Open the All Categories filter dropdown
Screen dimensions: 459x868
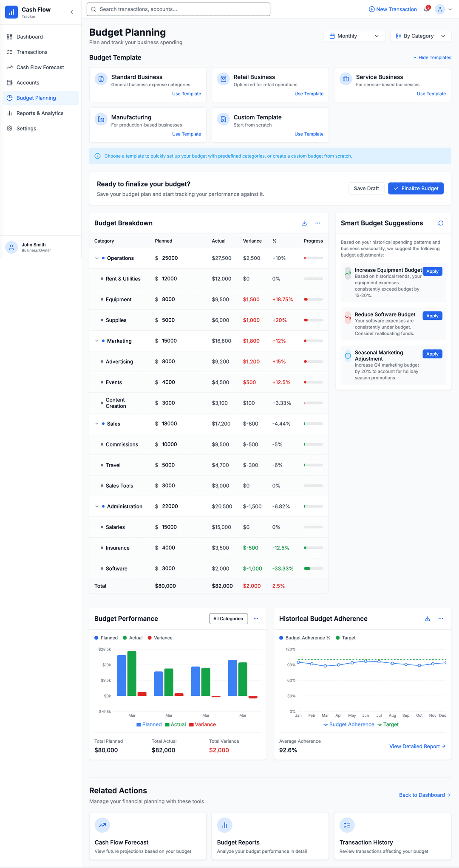(x=229, y=619)
